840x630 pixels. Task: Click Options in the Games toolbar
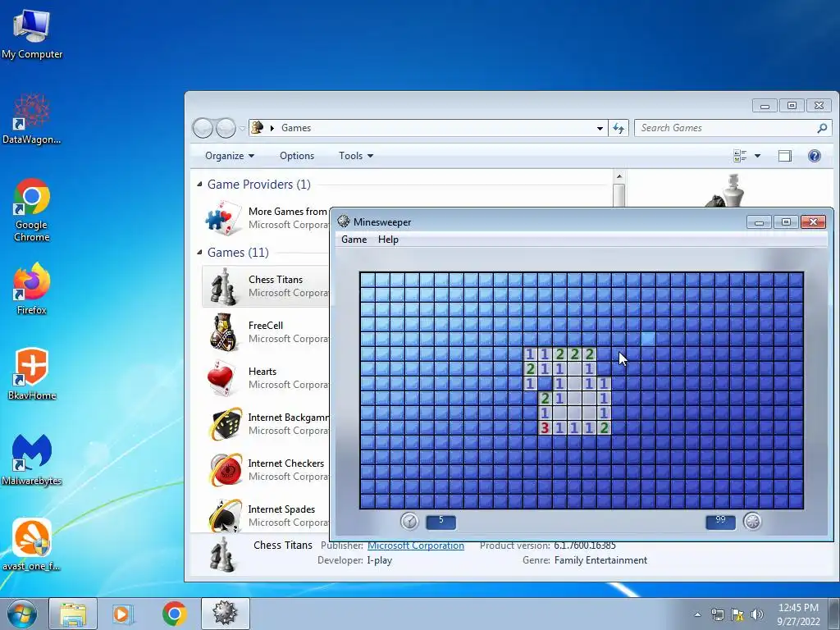tap(297, 156)
